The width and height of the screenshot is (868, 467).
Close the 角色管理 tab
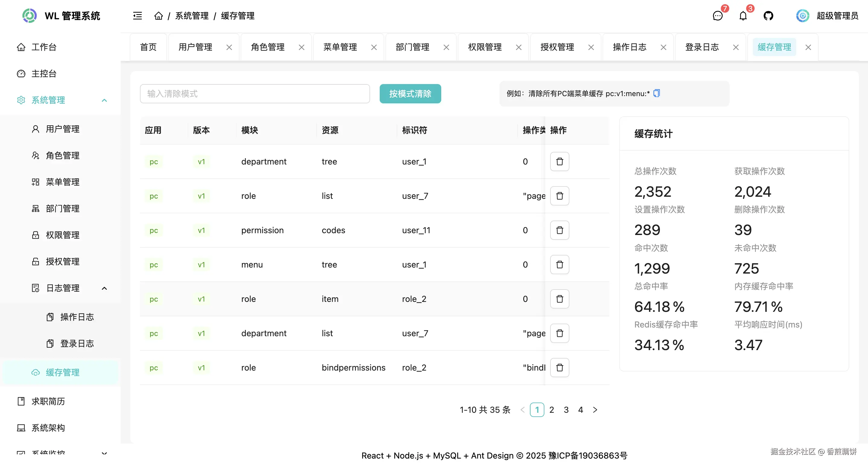click(302, 48)
